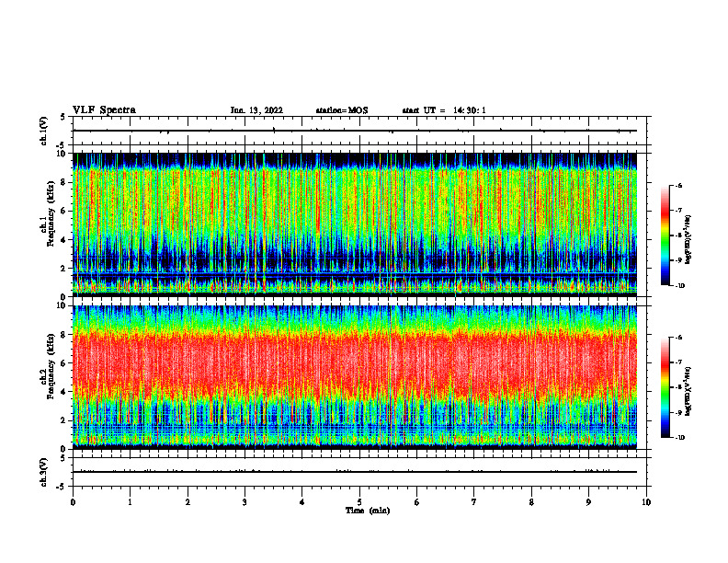Click time axis tick label "7"

474,502
